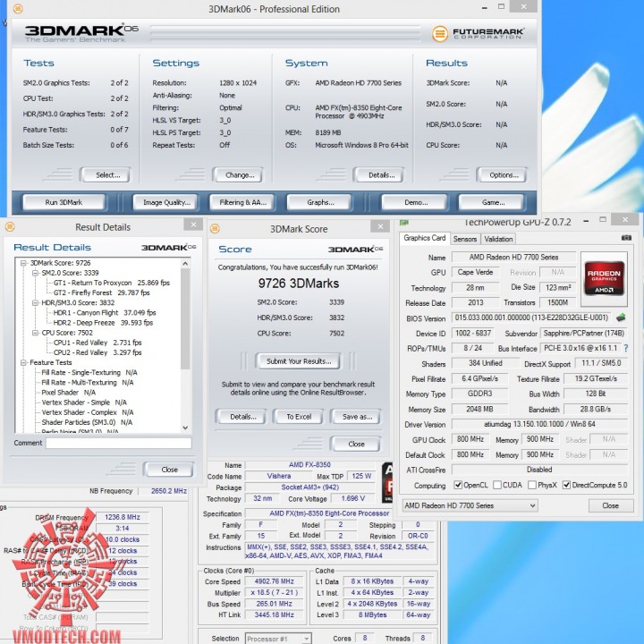The image size is (644, 644).
Task: Open the Processor #1 selection dropdown
Action: [278, 639]
